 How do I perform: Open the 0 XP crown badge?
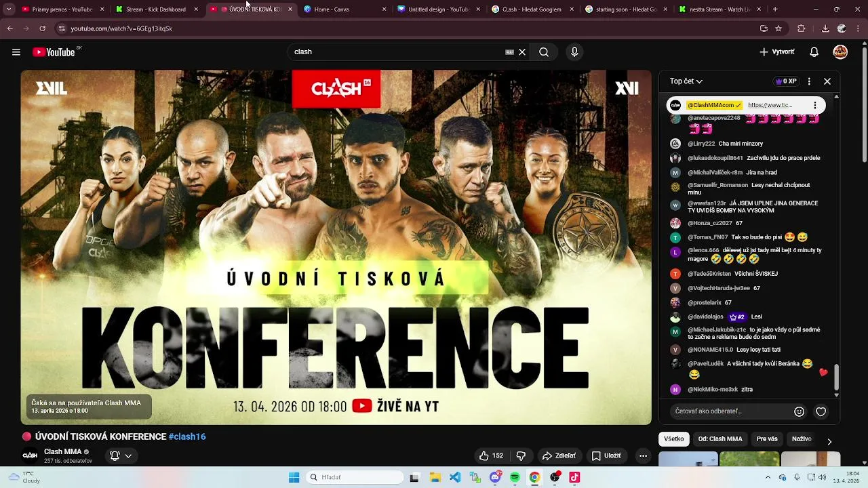(x=786, y=81)
